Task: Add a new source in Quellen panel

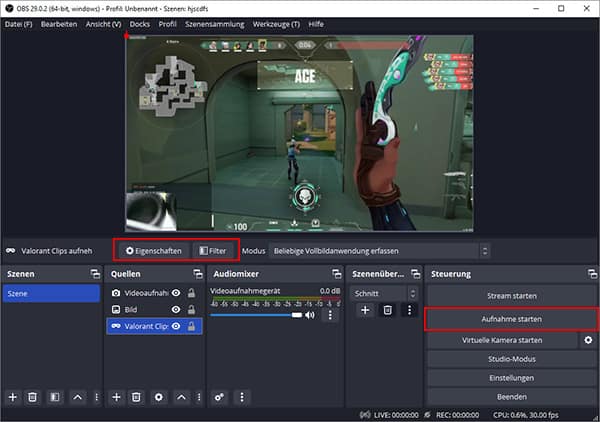Action: (116, 397)
